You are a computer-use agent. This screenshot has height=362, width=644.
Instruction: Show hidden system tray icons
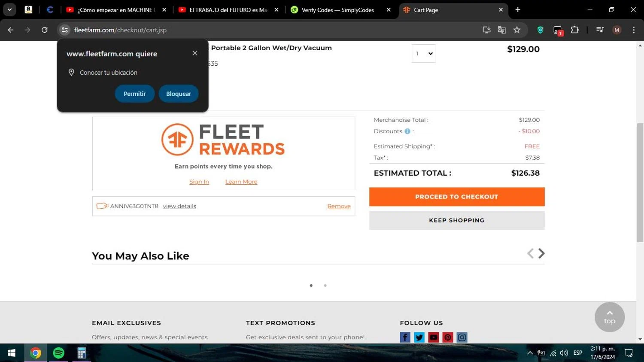pyautogui.click(x=530, y=353)
